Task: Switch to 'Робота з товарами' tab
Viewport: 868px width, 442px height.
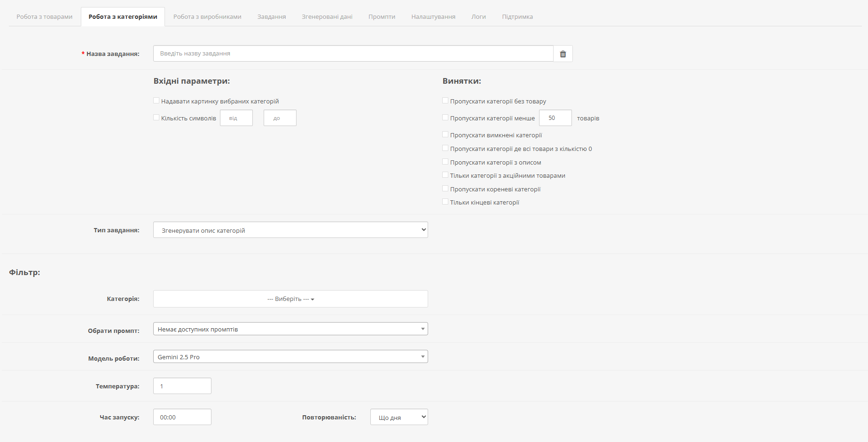Action: click(45, 17)
